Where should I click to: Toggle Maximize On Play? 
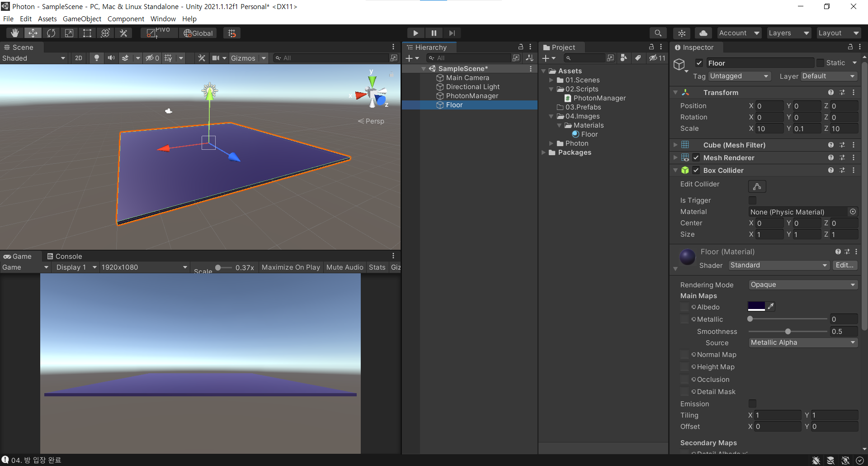(x=291, y=267)
